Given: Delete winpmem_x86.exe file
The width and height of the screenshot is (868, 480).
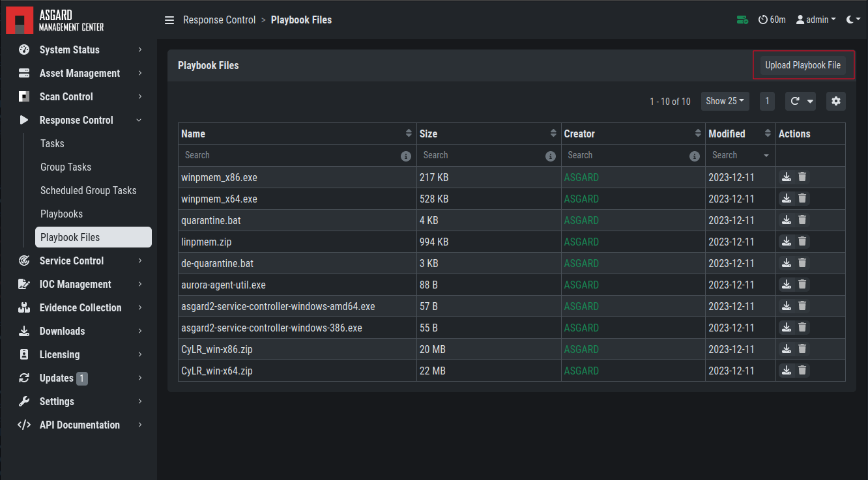Looking at the screenshot, I should (x=802, y=177).
